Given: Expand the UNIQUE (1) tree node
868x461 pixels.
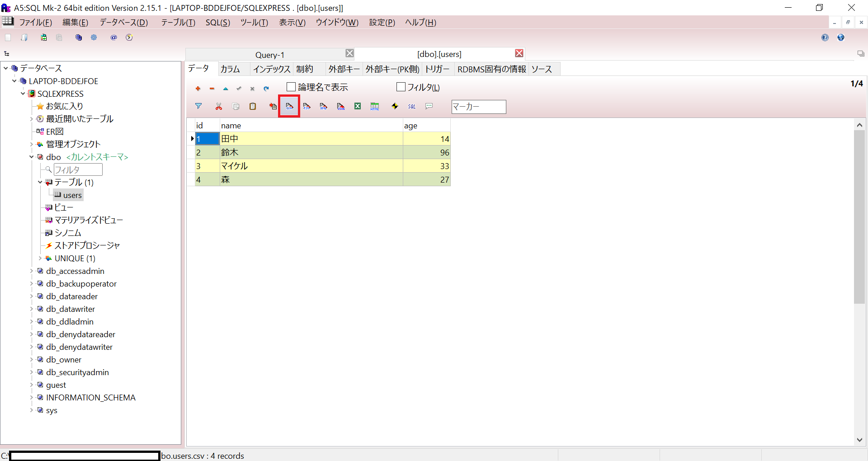Looking at the screenshot, I should pyautogui.click(x=40, y=259).
